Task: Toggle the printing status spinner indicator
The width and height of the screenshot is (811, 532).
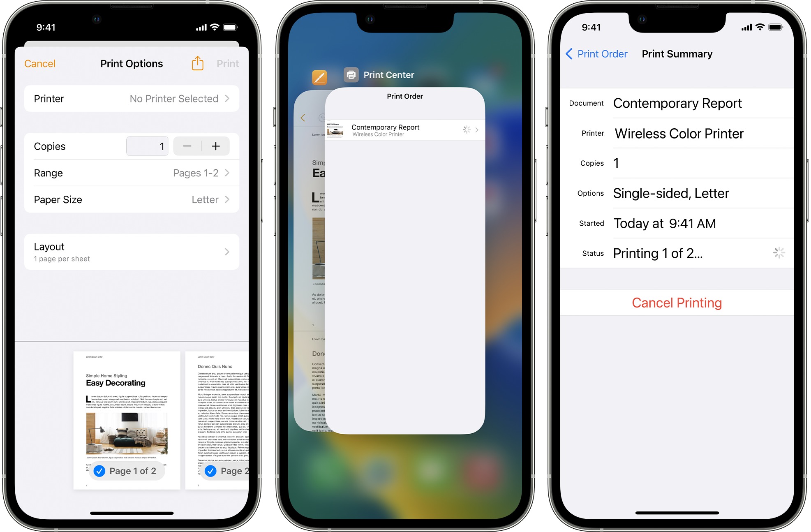Action: coord(779,253)
